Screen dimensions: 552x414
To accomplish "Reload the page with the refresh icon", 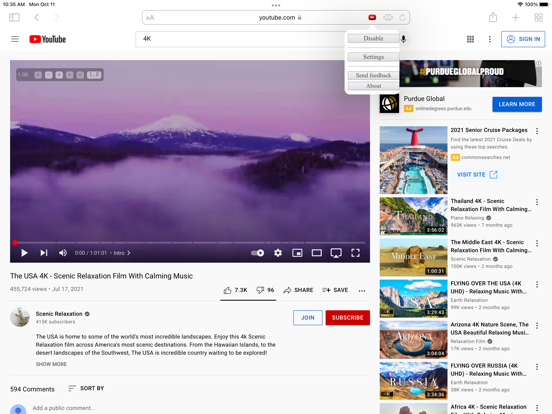I will coord(402,17).
